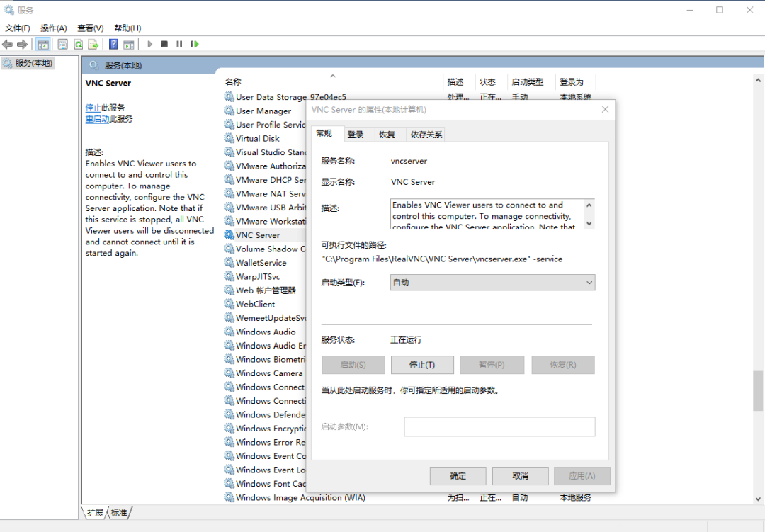The height and width of the screenshot is (532, 765).
Task: Select the User Data Storage service row
Action: [410, 97]
